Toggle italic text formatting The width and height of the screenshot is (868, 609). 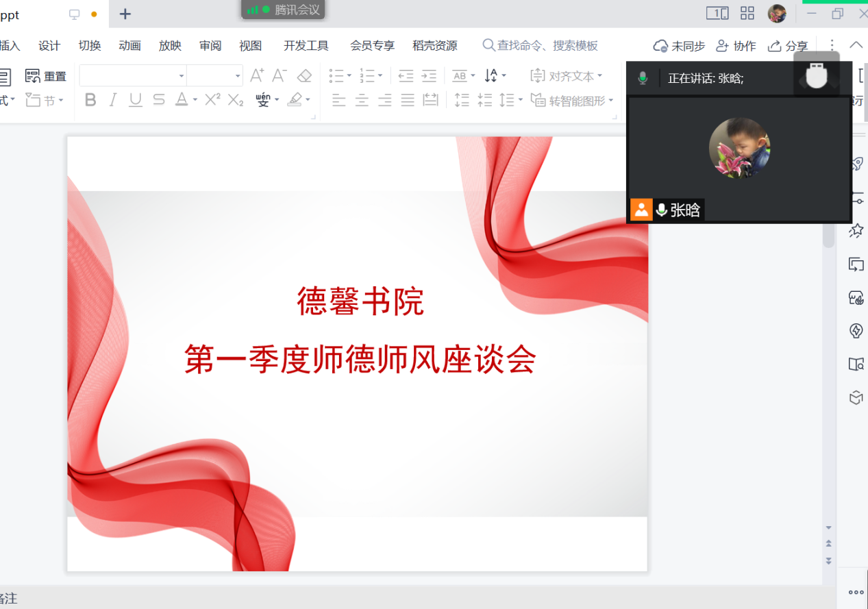[113, 100]
